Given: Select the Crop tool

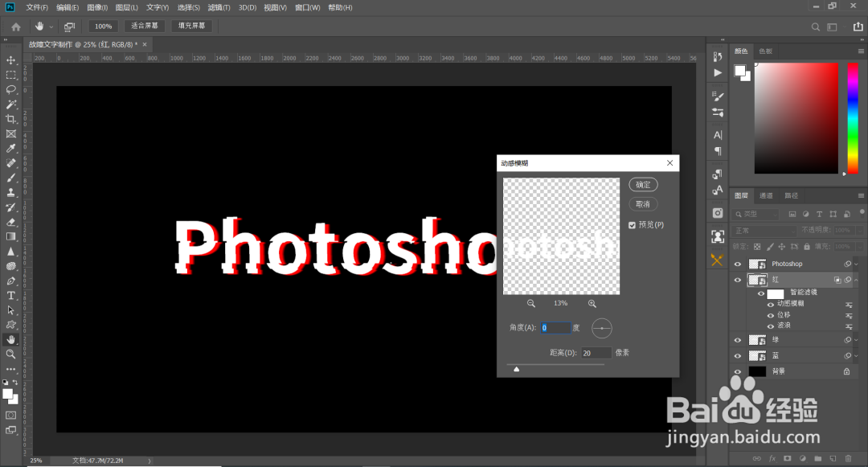Looking at the screenshot, I should tap(10, 119).
